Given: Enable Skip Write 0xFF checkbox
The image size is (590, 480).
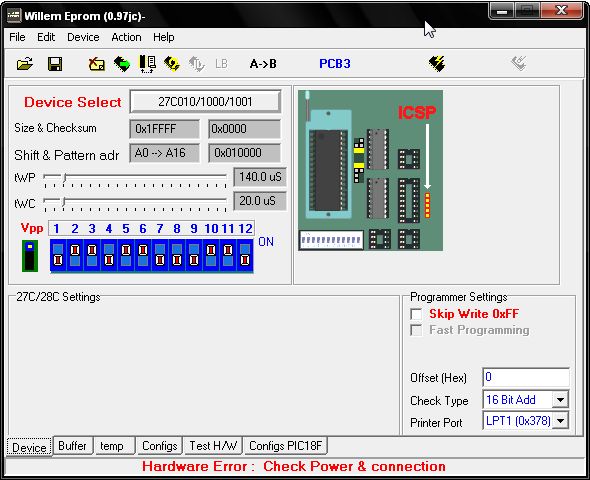Looking at the screenshot, I should [x=416, y=314].
